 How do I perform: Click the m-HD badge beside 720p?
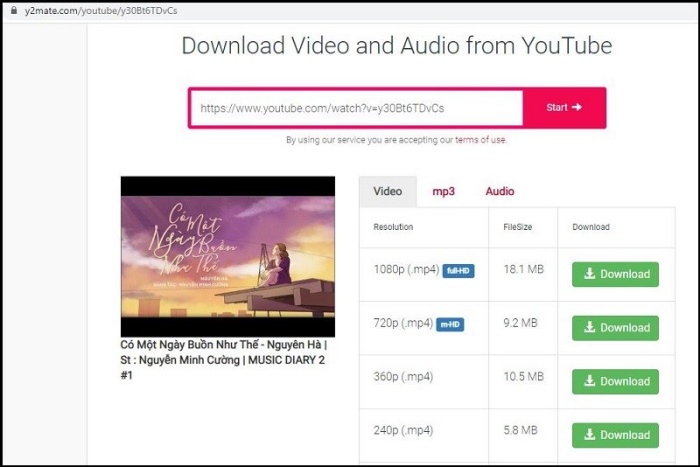450,324
